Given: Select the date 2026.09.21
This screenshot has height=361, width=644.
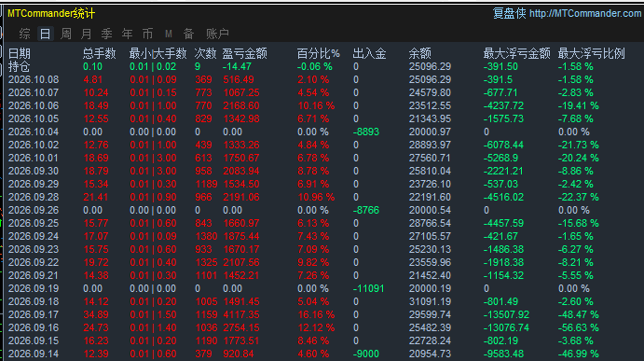Looking at the screenshot, I should coord(34,275).
